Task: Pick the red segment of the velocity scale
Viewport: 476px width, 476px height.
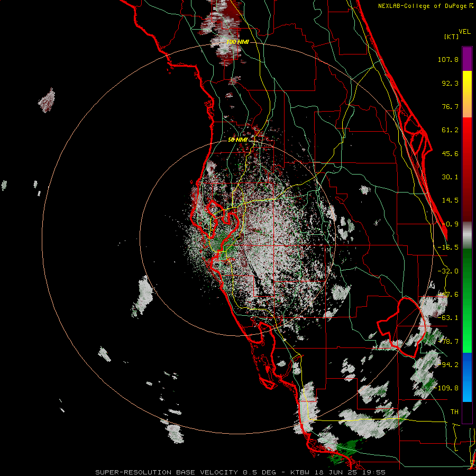Action: tap(467, 169)
